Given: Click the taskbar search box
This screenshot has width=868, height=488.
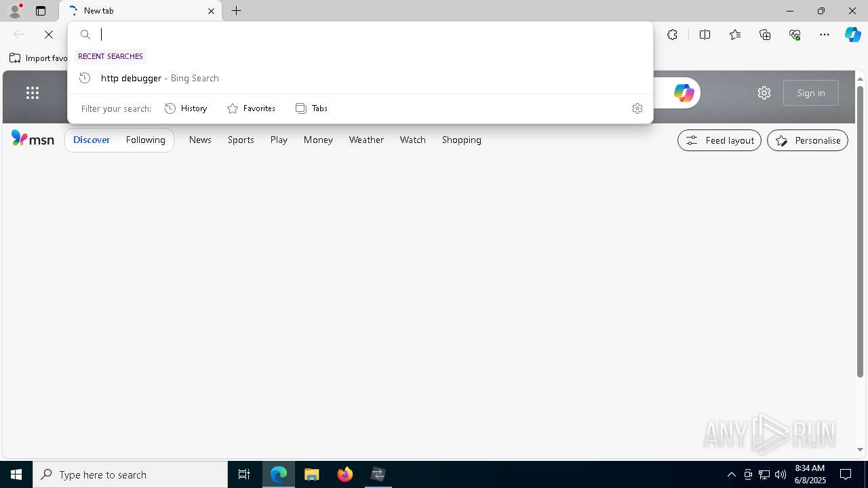Looking at the screenshot, I should click(130, 474).
